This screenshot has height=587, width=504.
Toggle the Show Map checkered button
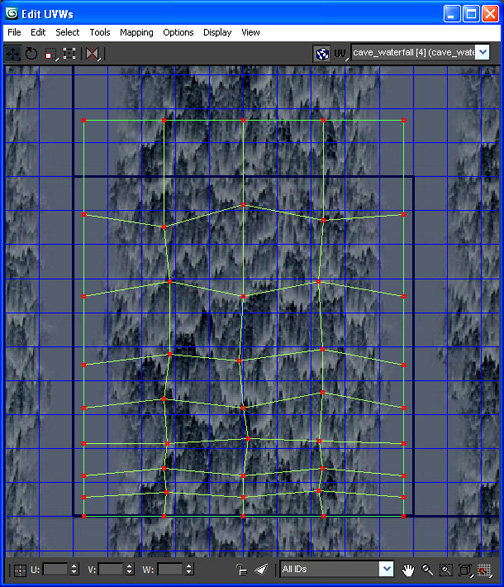(x=322, y=54)
